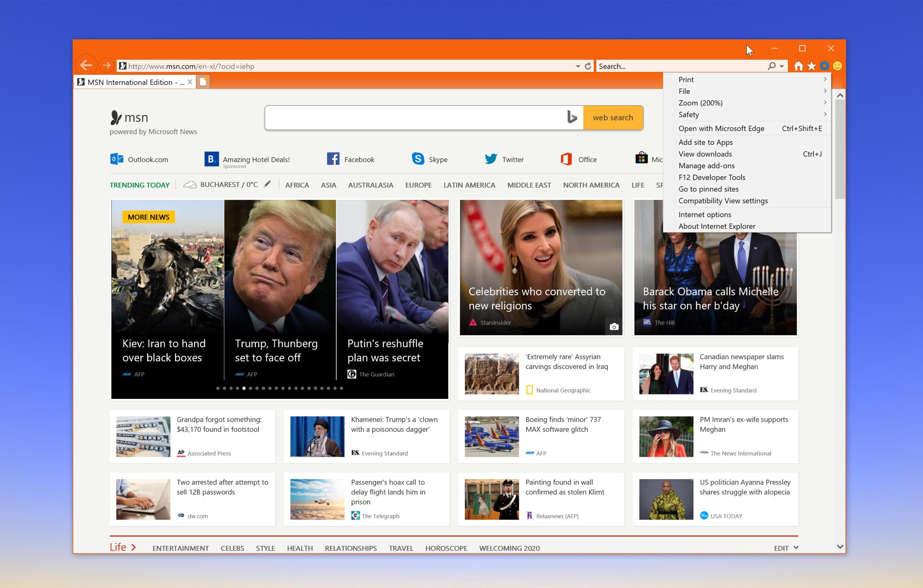Click the Bing logo in the search box

(572, 117)
